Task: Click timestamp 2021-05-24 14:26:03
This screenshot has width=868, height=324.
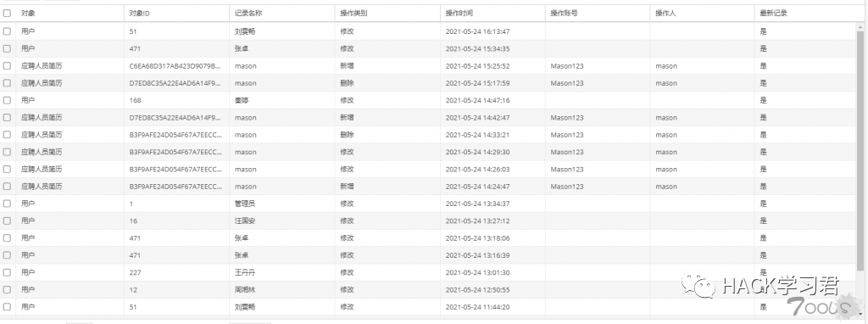Action: 478,169
